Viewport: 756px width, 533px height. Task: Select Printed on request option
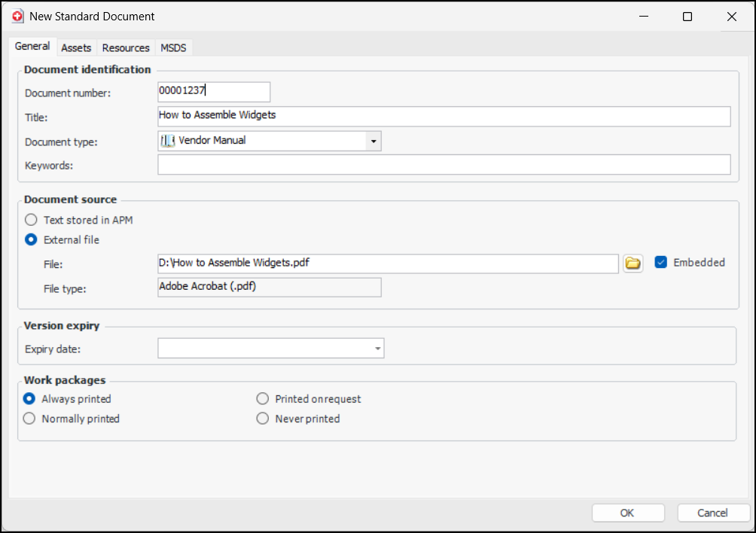tap(263, 398)
